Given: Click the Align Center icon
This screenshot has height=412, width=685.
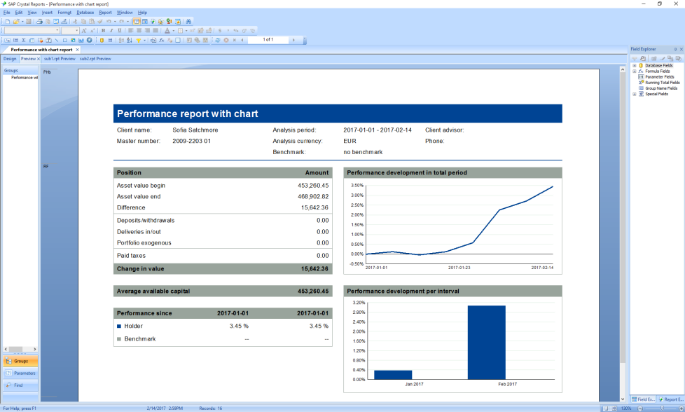Looking at the screenshot, I should 137,30.
